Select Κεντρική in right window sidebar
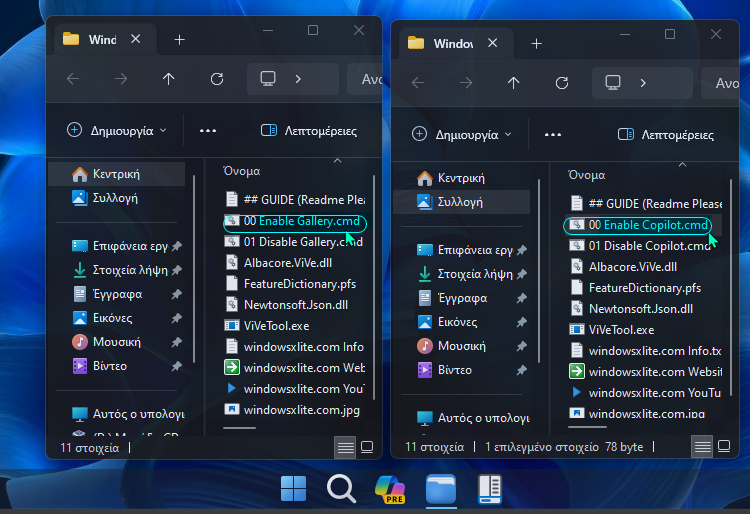 [462, 178]
